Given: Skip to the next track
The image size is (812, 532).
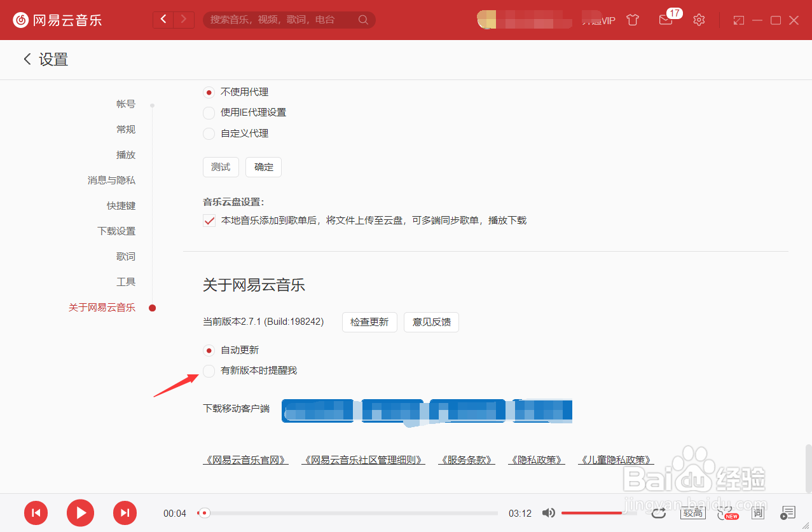Looking at the screenshot, I should 125,512.
